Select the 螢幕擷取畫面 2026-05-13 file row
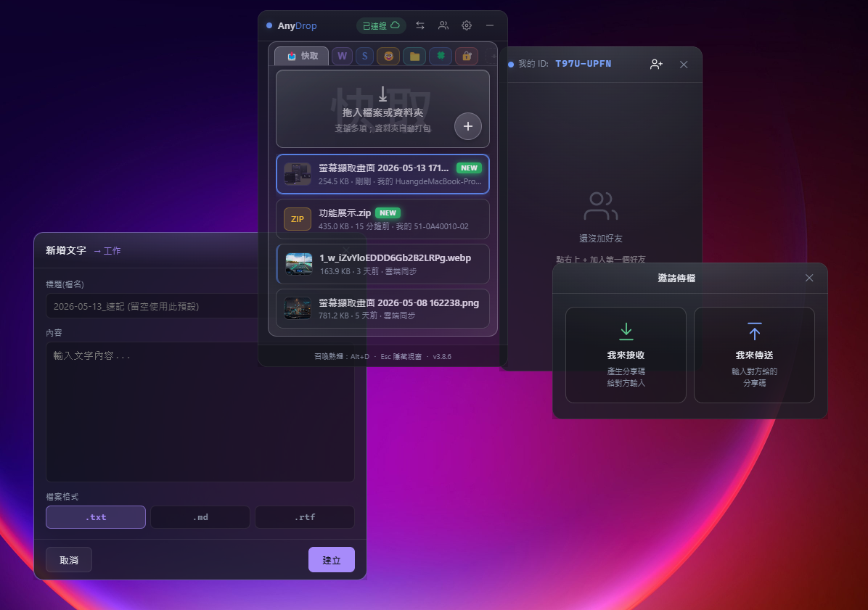Image resolution: width=868 pixels, height=610 pixels. point(382,174)
